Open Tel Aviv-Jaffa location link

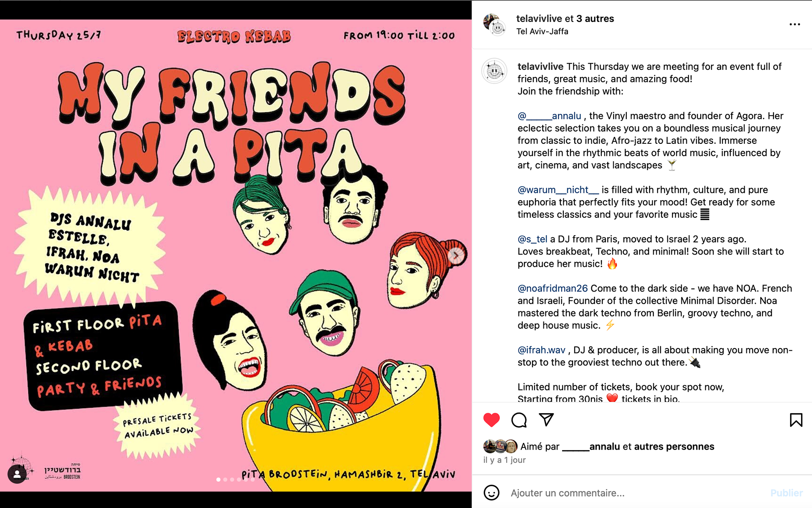point(542,31)
